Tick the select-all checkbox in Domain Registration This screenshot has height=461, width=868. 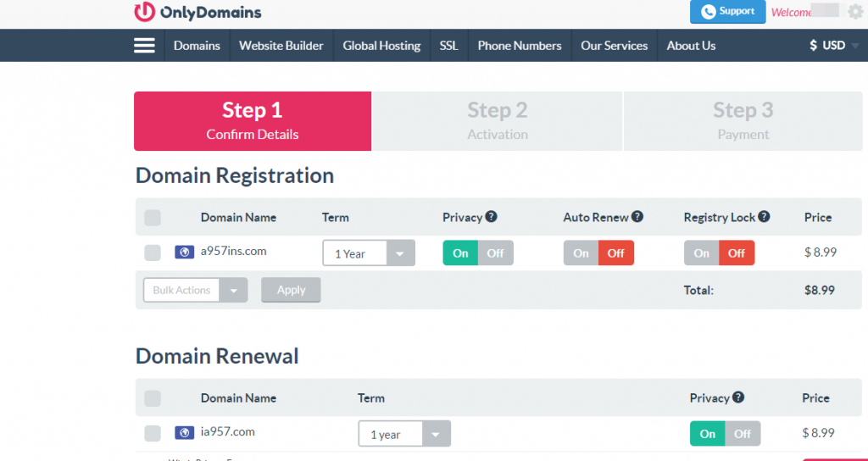point(153,218)
